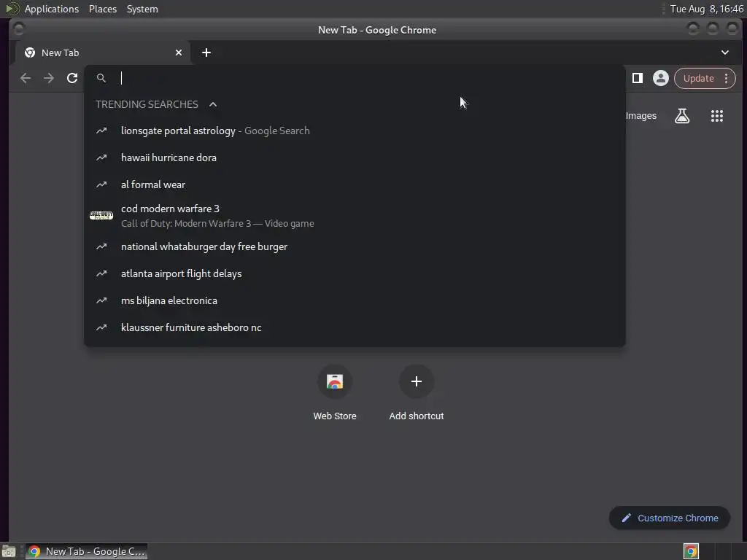Click the TRENDING SEARCHES header text
The height and width of the screenshot is (560, 747).
(147, 104)
